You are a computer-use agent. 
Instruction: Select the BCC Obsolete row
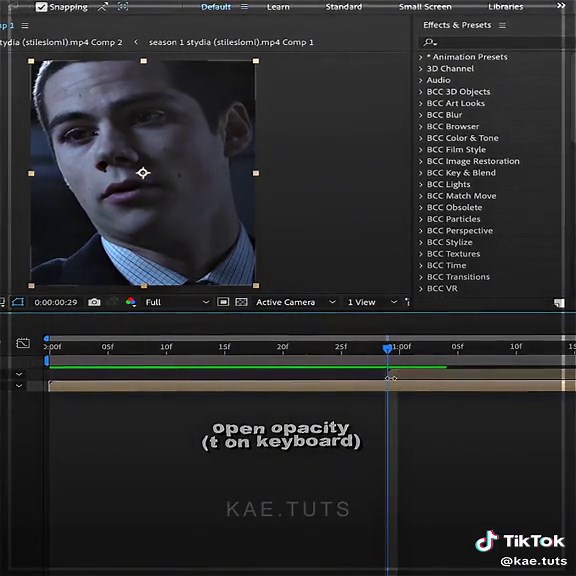click(450, 208)
